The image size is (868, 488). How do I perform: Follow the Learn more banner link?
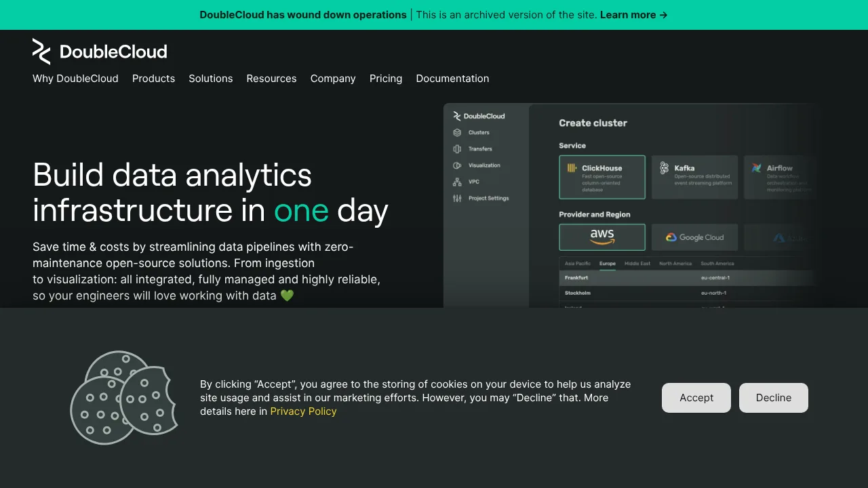coord(634,15)
